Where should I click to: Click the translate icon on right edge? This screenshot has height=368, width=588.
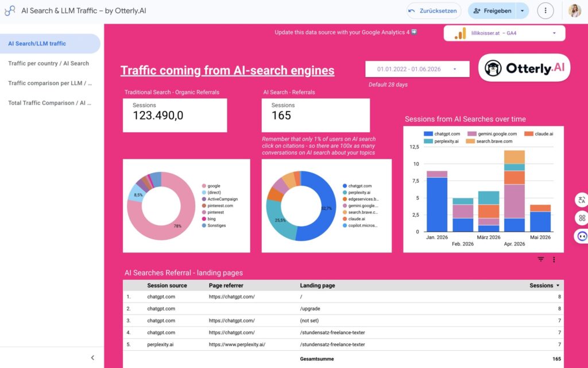click(x=582, y=200)
